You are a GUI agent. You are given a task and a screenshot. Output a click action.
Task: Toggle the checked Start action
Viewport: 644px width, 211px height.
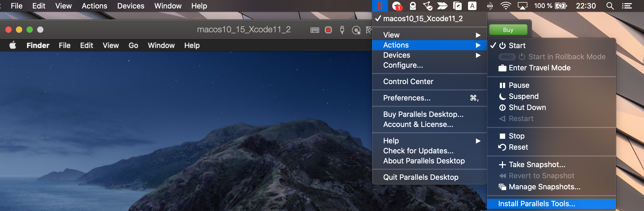(517, 45)
